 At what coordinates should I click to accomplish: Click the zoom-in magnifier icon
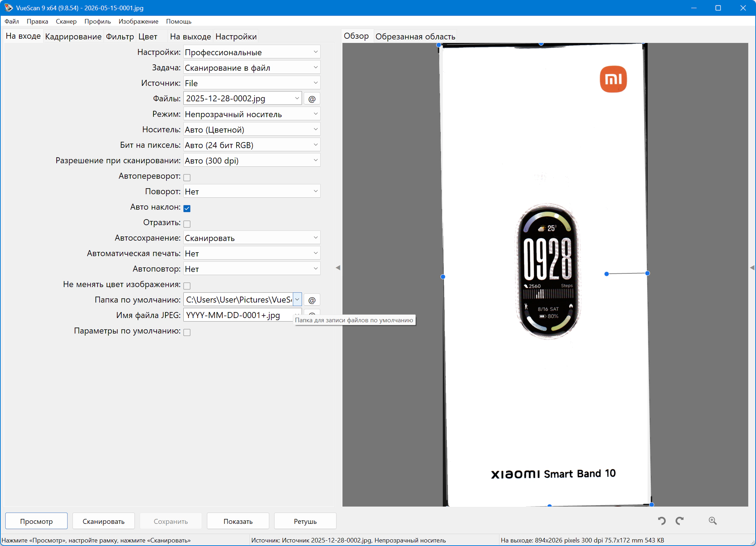[x=713, y=521]
